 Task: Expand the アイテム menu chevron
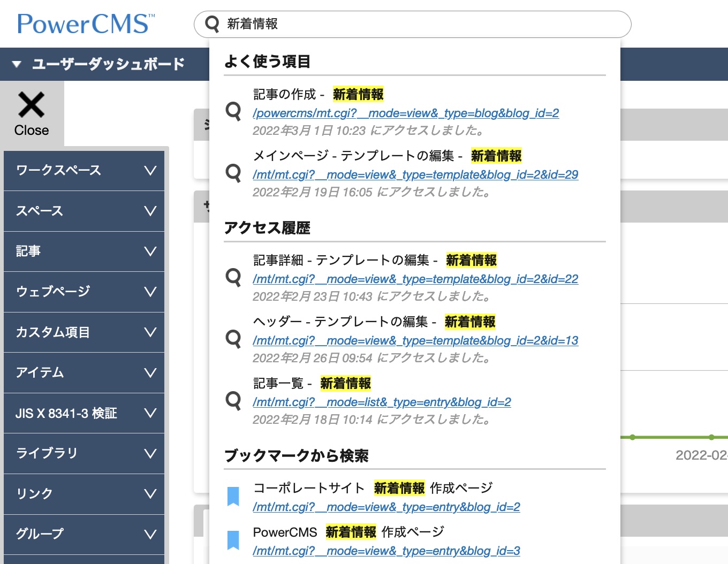[x=150, y=373]
